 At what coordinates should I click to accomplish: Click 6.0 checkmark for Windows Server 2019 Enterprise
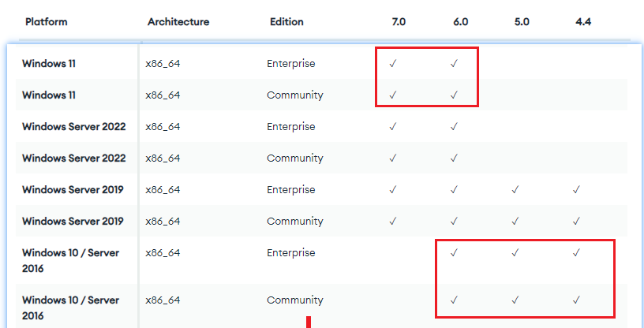coord(454,190)
